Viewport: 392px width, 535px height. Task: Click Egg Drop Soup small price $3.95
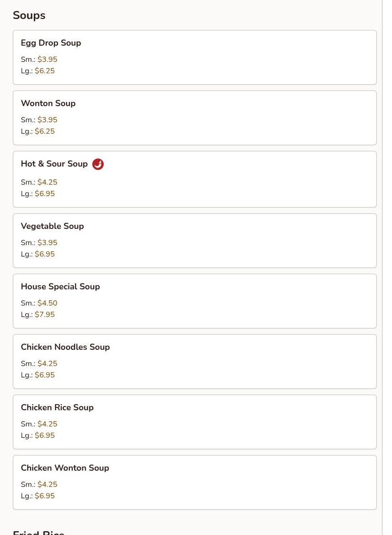[x=48, y=59]
